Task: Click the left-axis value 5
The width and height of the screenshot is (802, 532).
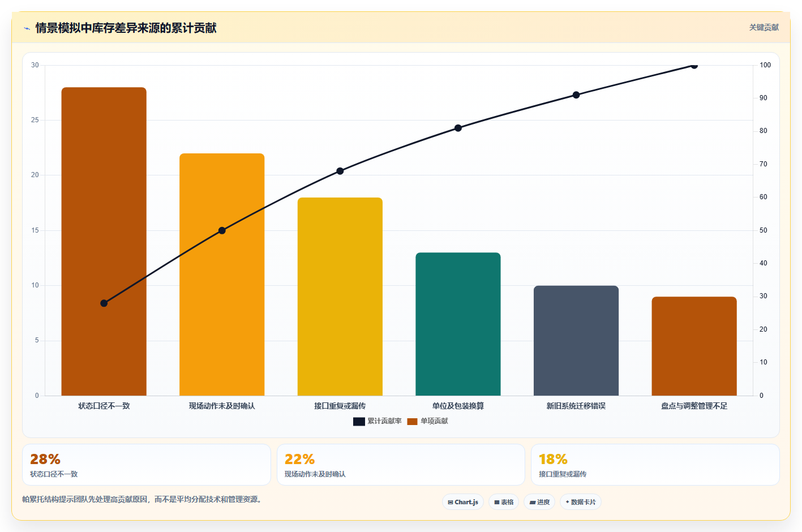Action: pyautogui.click(x=37, y=341)
